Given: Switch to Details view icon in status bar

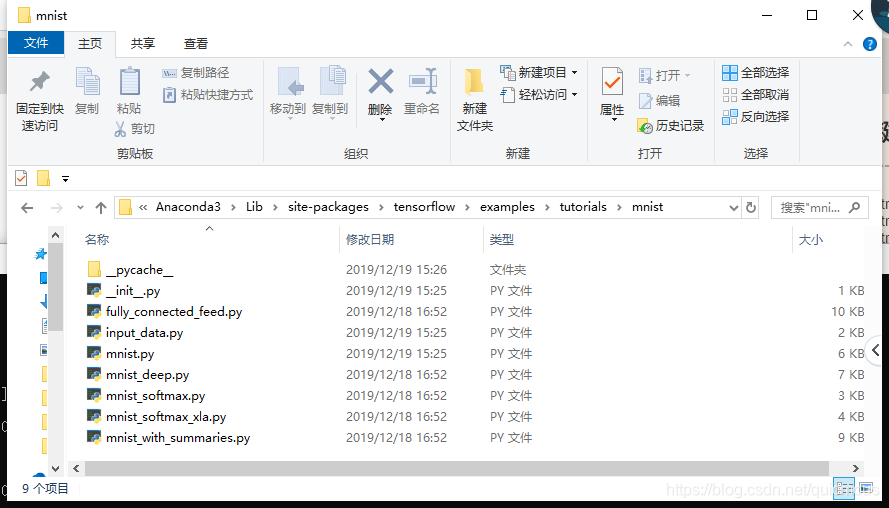Looking at the screenshot, I should tap(845, 488).
